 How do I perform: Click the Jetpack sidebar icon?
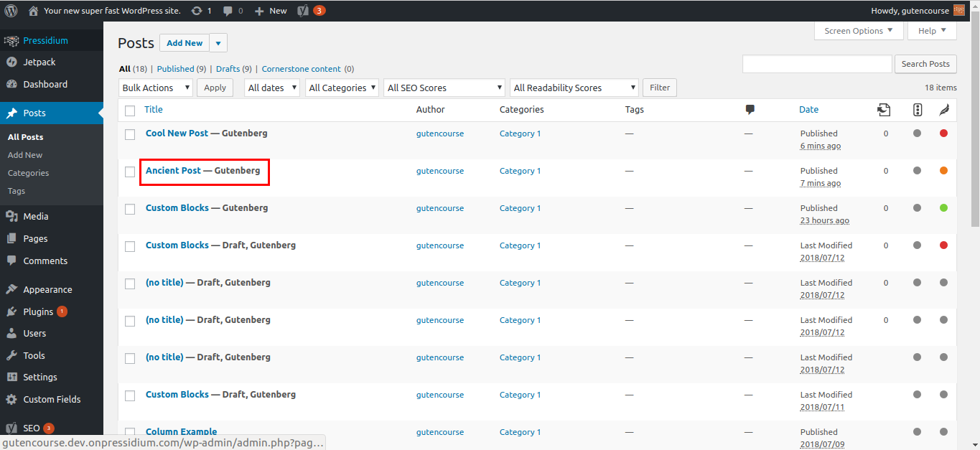point(11,62)
